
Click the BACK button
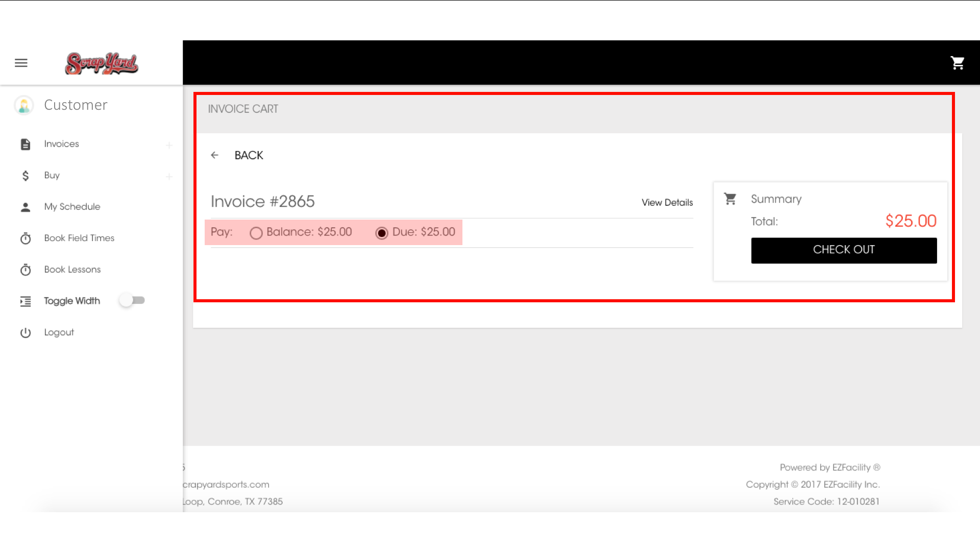click(x=249, y=155)
